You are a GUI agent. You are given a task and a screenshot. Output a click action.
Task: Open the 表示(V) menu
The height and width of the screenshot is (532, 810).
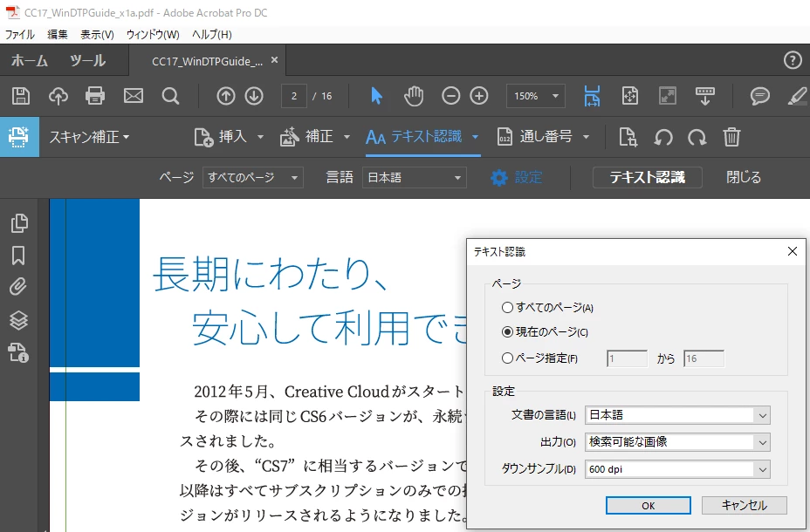coord(97,35)
